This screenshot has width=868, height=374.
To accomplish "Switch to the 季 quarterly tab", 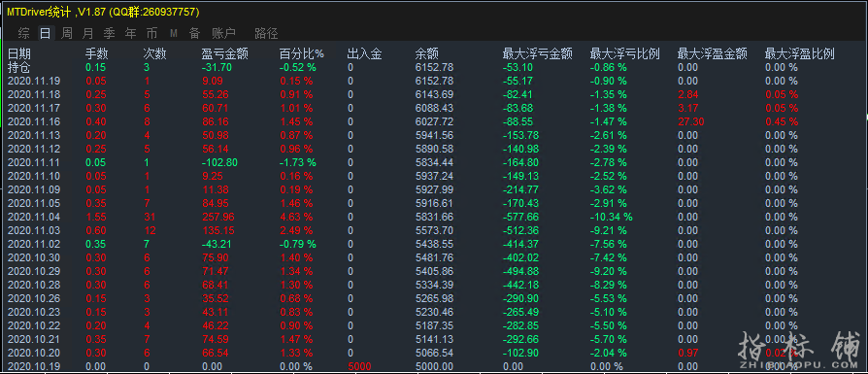I will tap(109, 33).
